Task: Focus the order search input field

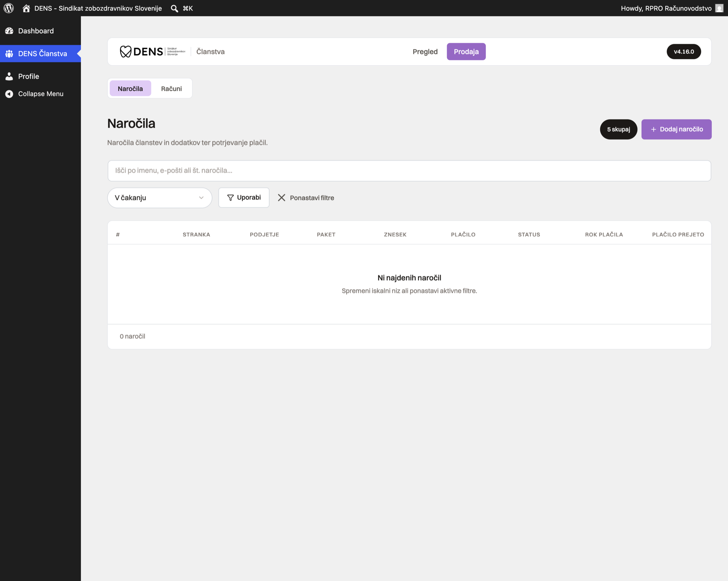Action: [409, 171]
